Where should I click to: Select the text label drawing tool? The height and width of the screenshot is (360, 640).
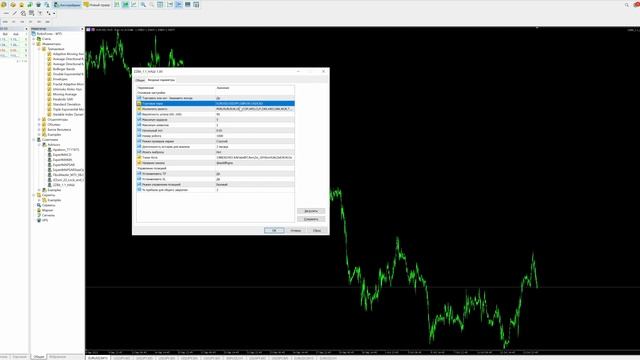[x=40, y=13]
